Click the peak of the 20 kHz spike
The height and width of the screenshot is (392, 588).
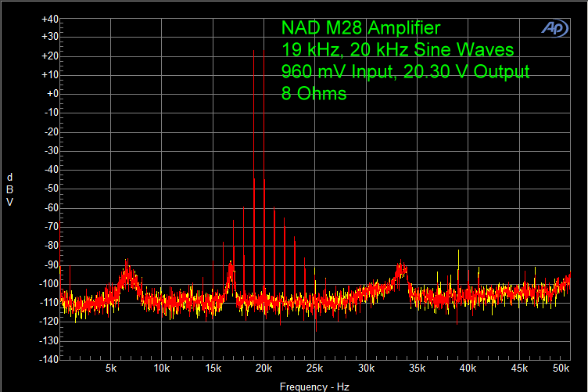coord(264,179)
